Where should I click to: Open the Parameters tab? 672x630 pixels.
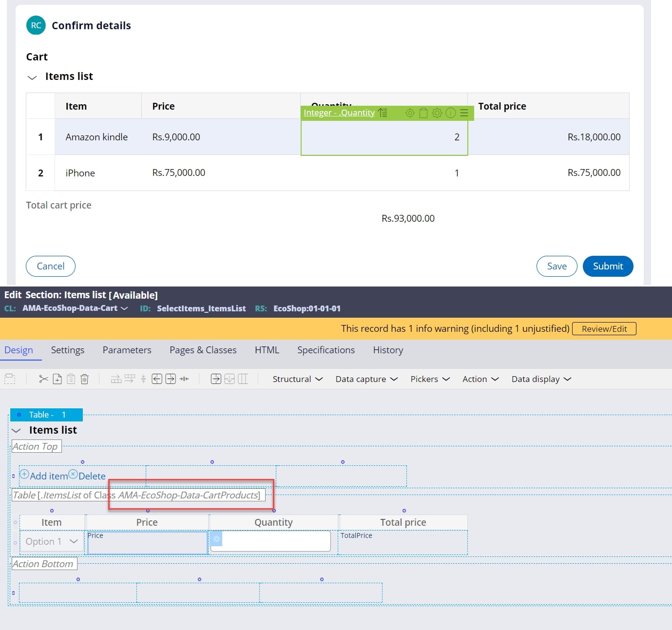(127, 350)
